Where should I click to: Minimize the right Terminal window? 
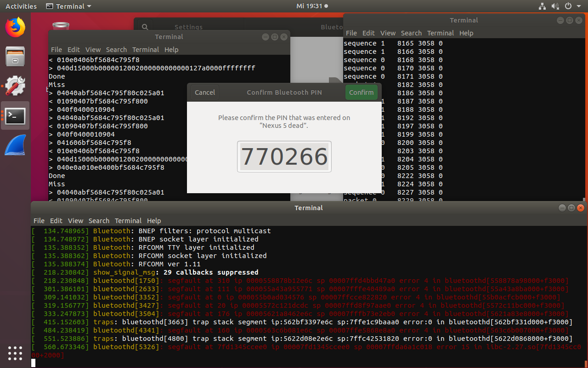pos(560,20)
